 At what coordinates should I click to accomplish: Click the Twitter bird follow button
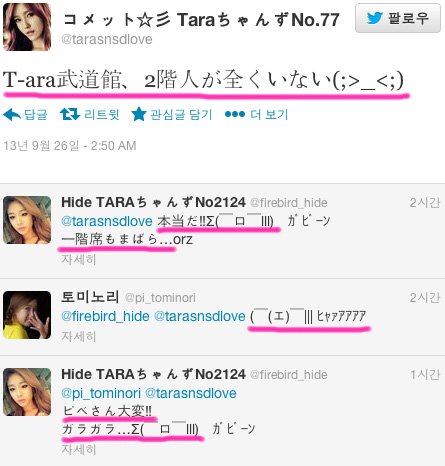(398, 18)
